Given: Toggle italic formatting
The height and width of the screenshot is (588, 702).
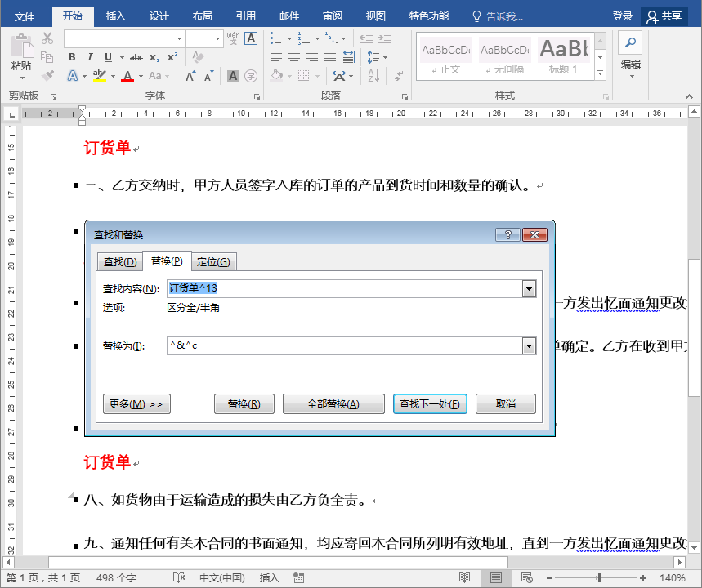Looking at the screenshot, I should (90, 56).
